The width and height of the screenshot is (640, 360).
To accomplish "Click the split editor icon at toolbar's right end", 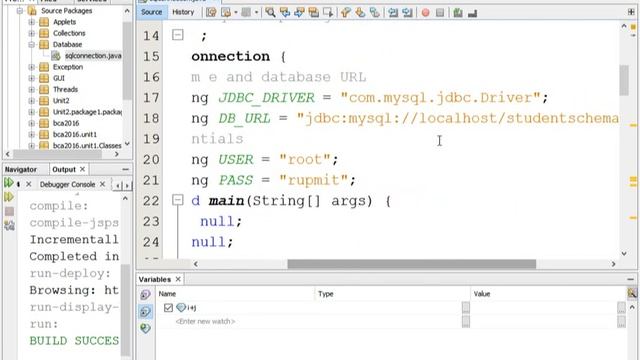I will [631, 12].
